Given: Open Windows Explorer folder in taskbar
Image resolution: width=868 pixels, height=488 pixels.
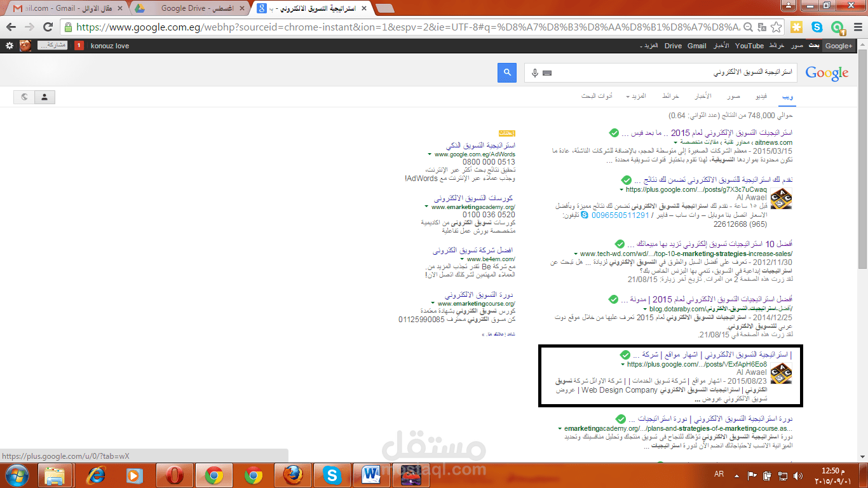Looking at the screenshot, I should coord(56,475).
